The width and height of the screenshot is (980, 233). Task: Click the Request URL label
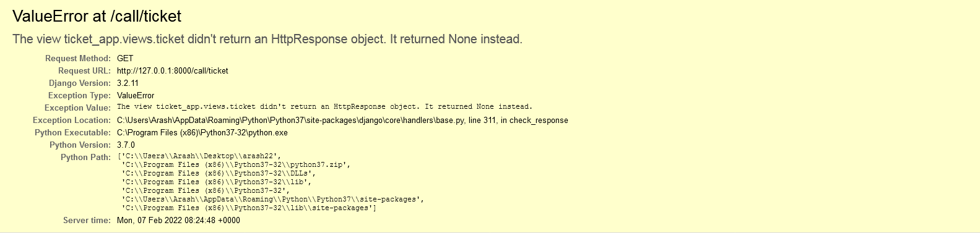coord(85,71)
